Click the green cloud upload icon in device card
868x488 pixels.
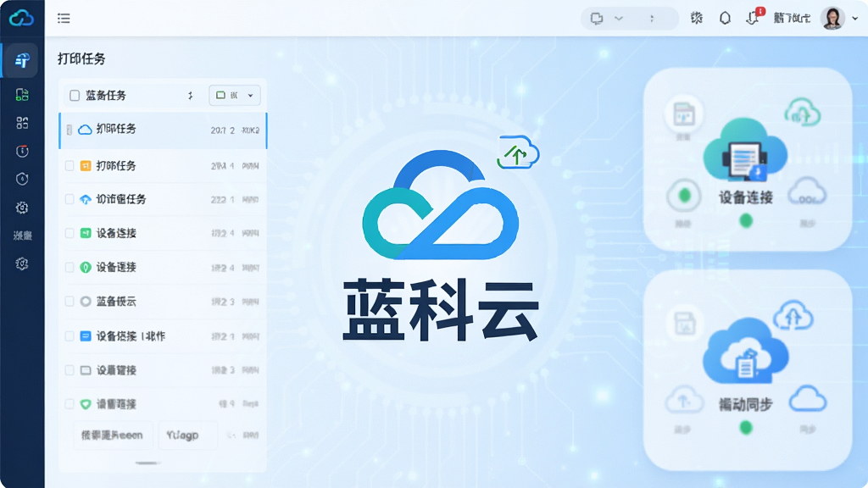pos(802,111)
